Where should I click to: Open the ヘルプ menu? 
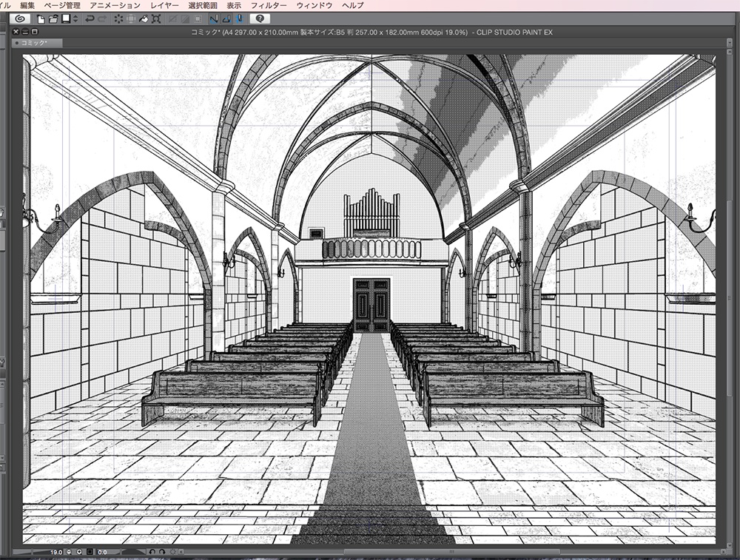[352, 5]
